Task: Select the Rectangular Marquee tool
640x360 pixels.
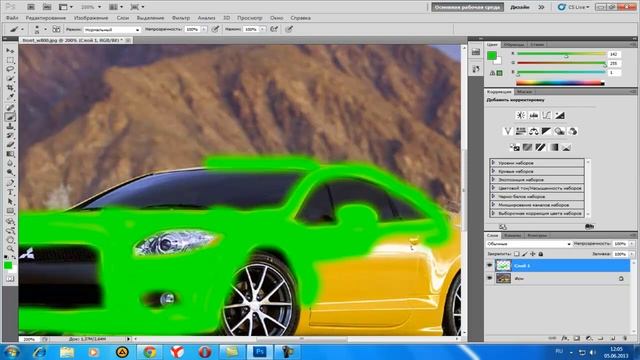Action: point(10,60)
